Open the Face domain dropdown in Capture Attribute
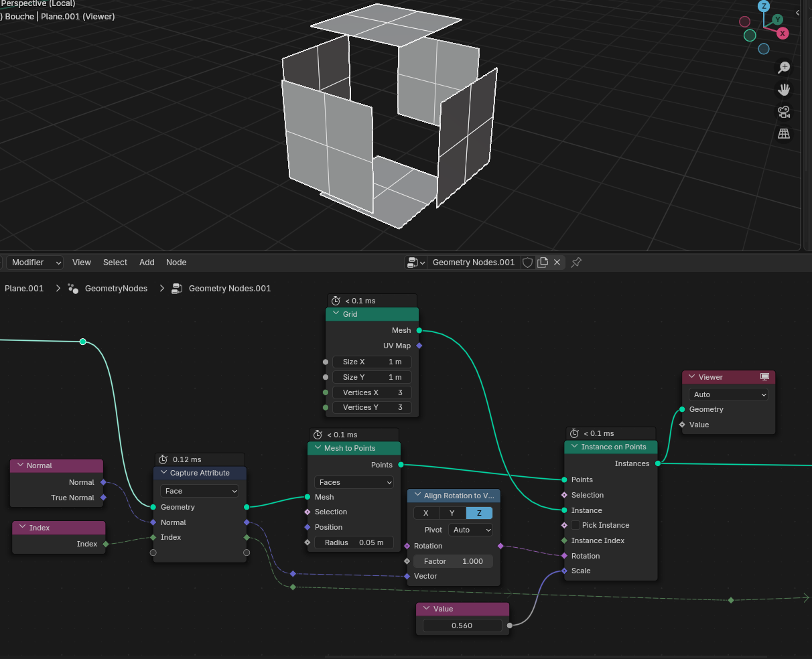The width and height of the screenshot is (812, 659). click(x=199, y=491)
